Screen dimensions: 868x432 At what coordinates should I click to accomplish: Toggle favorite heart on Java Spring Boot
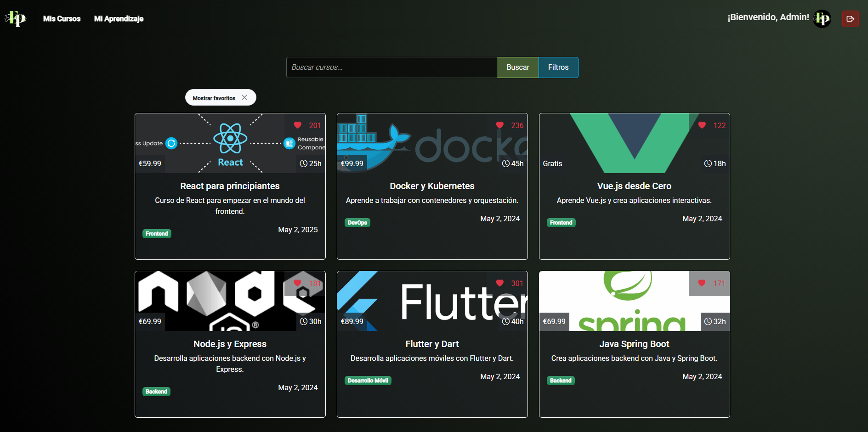(x=702, y=283)
